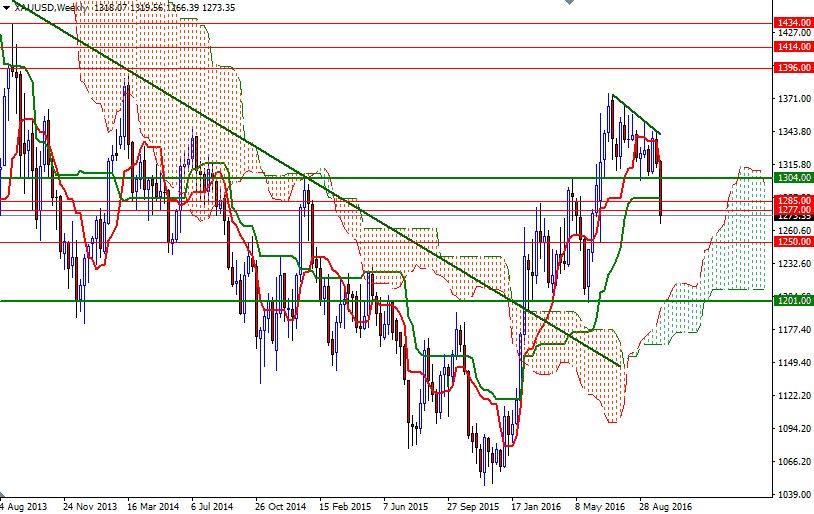Click the 26 Oct 2014 date label
Screen dimensions: 814x514
(x=279, y=506)
